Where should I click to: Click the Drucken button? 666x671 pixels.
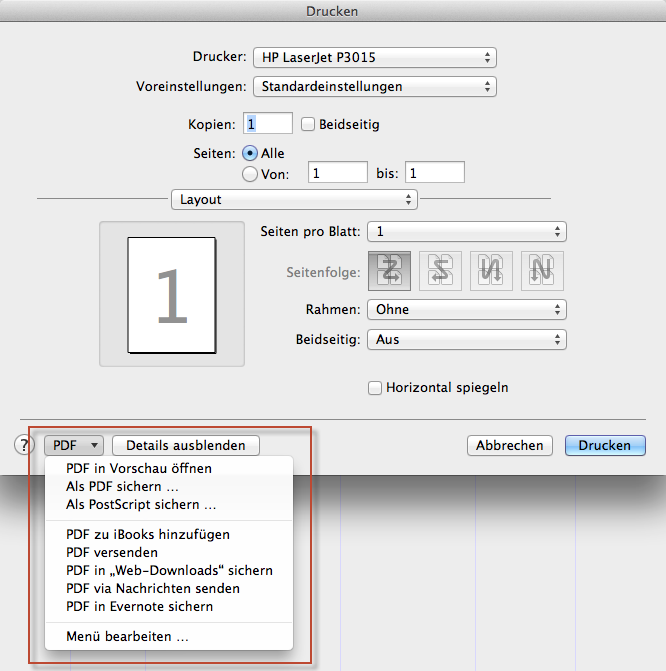[604, 446]
